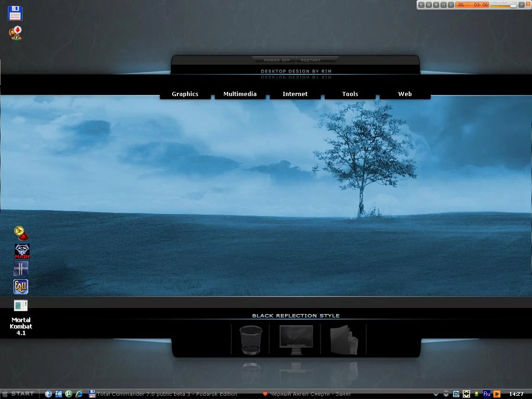Open the Graphics menu tab
Viewport: 532px width, 399px height.
[185, 94]
